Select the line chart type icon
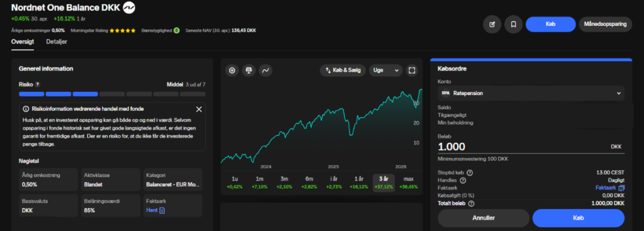 [x=265, y=70]
